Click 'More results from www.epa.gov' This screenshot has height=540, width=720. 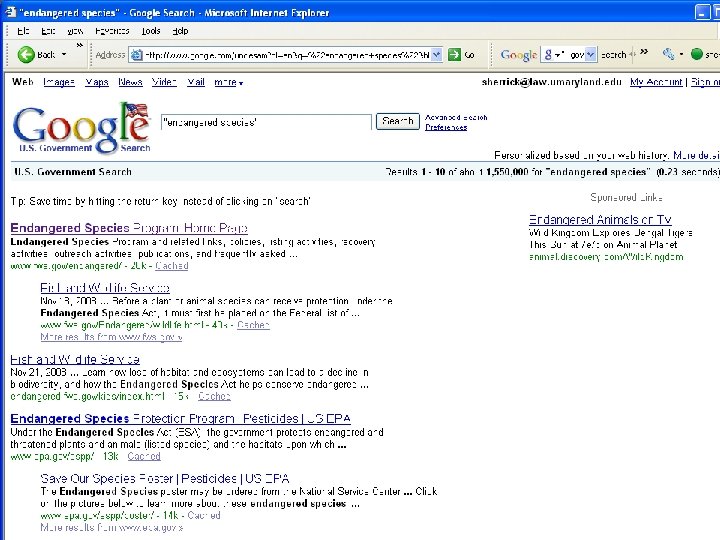click(112, 527)
